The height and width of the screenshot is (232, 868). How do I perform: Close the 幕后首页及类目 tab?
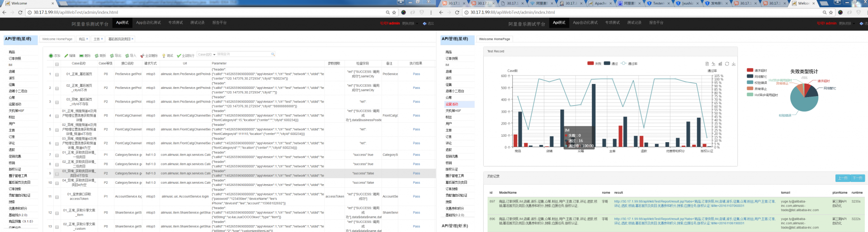(x=132, y=39)
